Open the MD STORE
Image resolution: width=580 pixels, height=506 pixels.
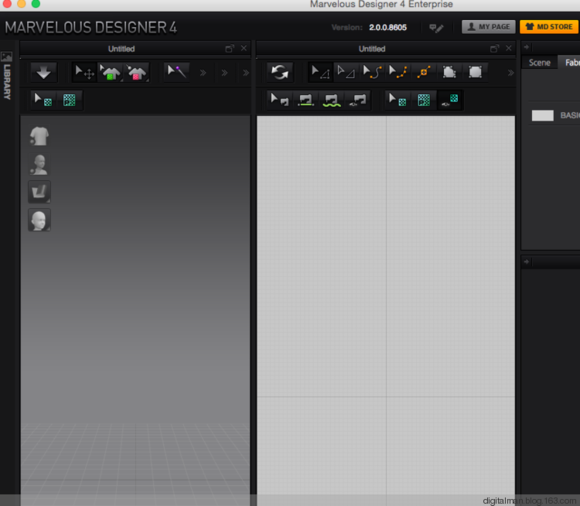pos(549,27)
